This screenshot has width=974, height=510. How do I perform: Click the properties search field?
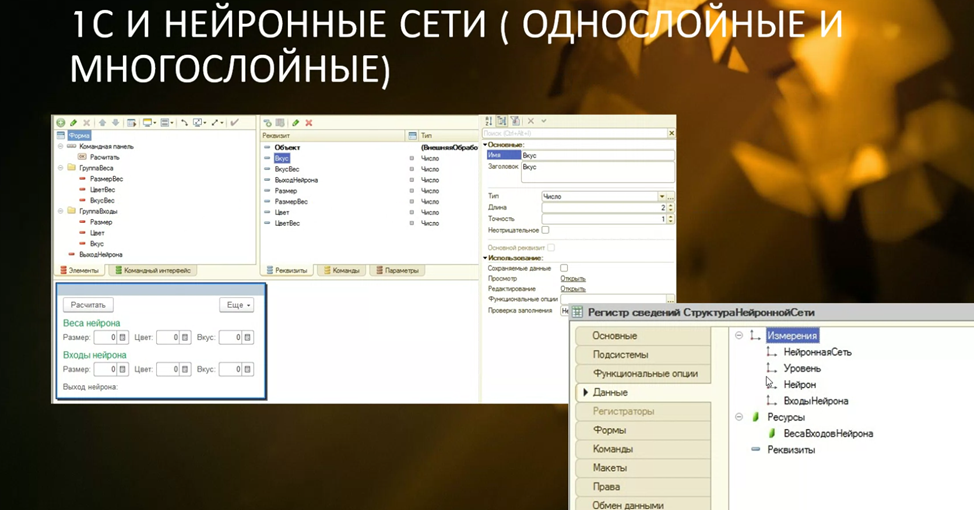[575, 133]
